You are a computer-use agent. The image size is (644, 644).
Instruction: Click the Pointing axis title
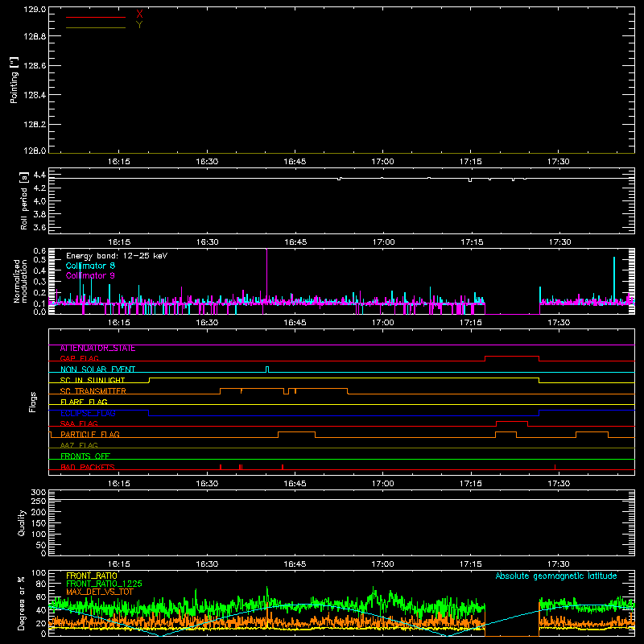[14, 80]
